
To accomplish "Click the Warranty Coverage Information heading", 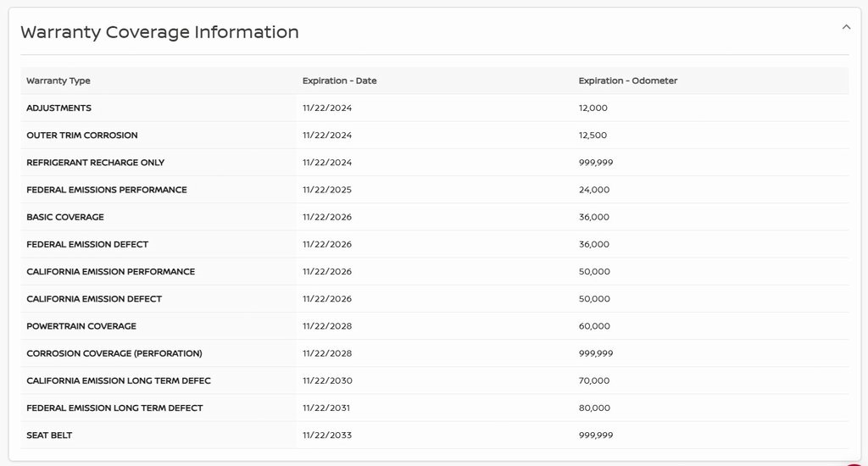I will click(159, 32).
